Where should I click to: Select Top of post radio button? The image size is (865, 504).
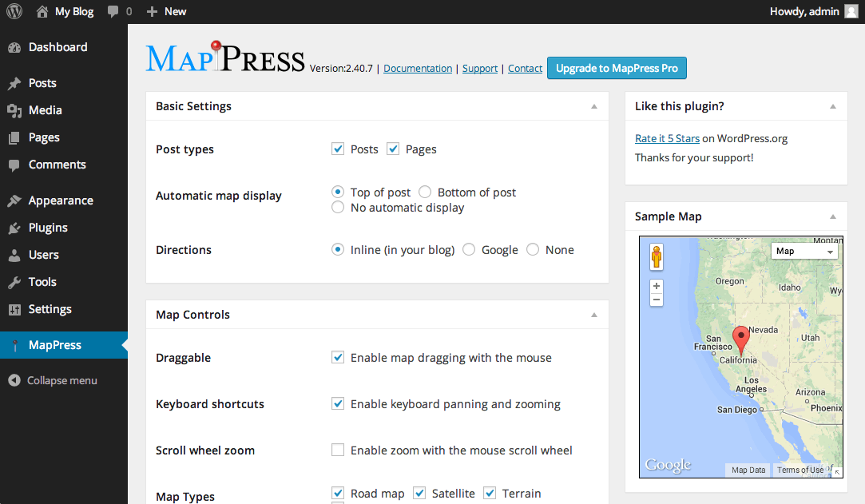coord(338,192)
